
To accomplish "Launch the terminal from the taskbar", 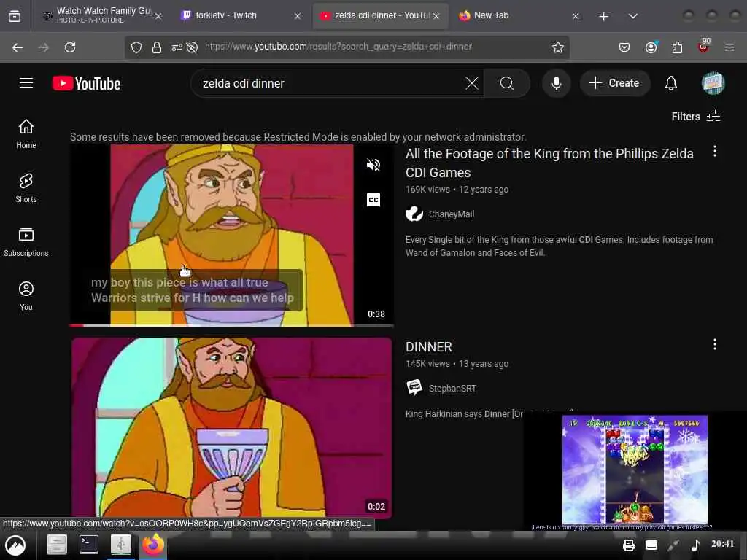I will coord(88,544).
